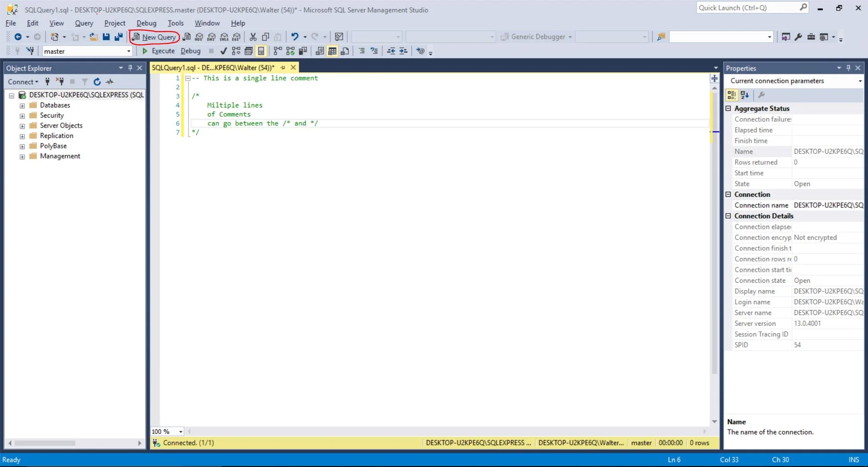Click the XMLA query icon

[224, 37]
